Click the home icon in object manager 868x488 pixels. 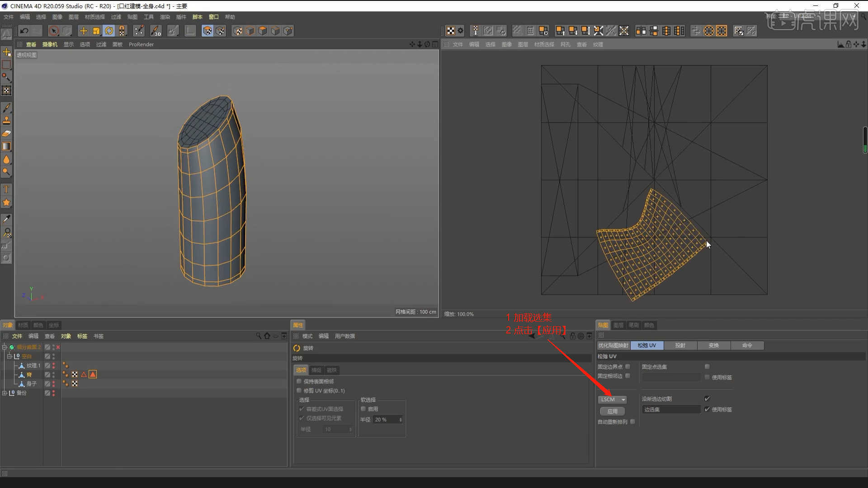pos(267,336)
